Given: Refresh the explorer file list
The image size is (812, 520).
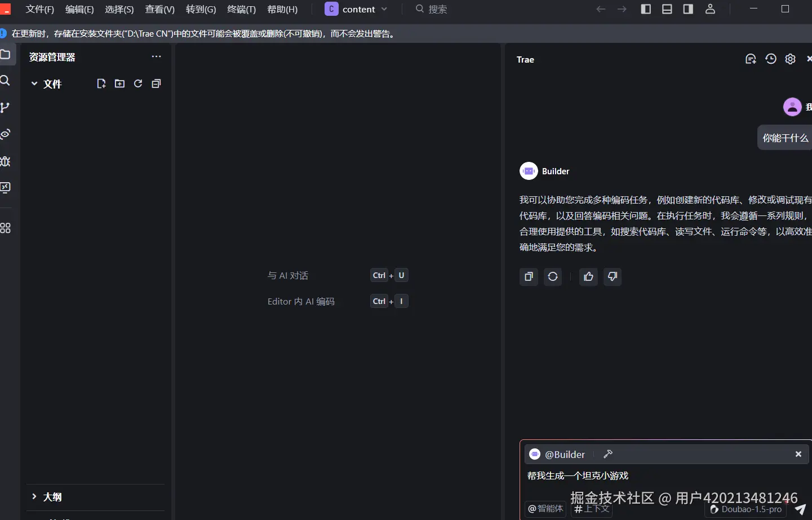Looking at the screenshot, I should [138, 83].
